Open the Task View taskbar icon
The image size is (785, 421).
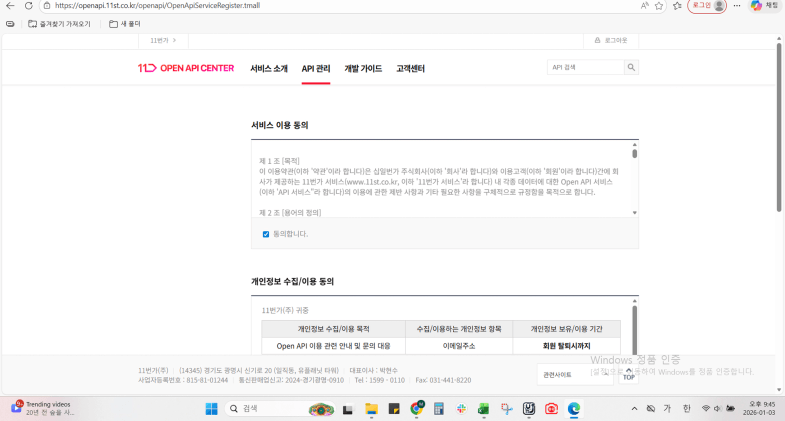tap(347, 409)
